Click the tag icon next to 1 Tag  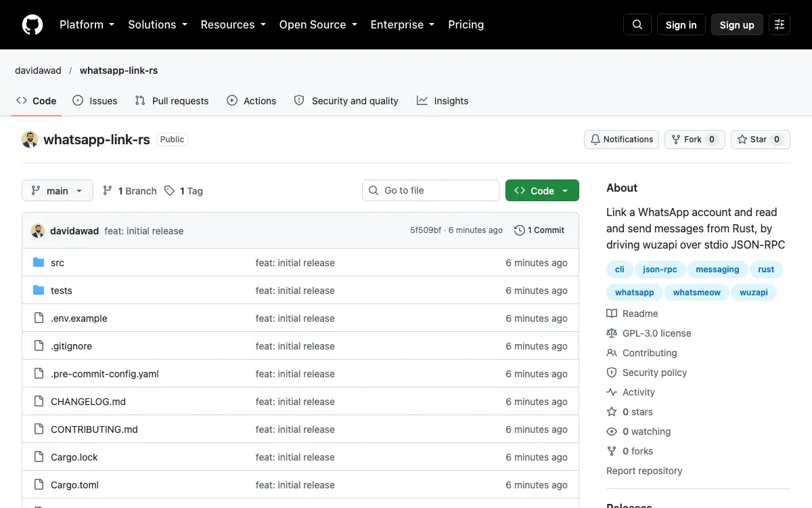(x=169, y=191)
